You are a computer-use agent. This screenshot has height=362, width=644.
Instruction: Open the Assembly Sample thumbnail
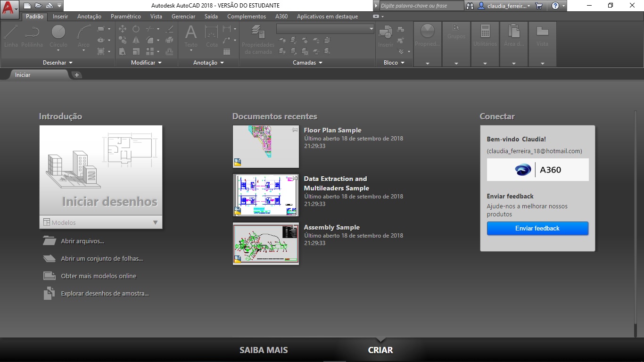pos(266,244)
